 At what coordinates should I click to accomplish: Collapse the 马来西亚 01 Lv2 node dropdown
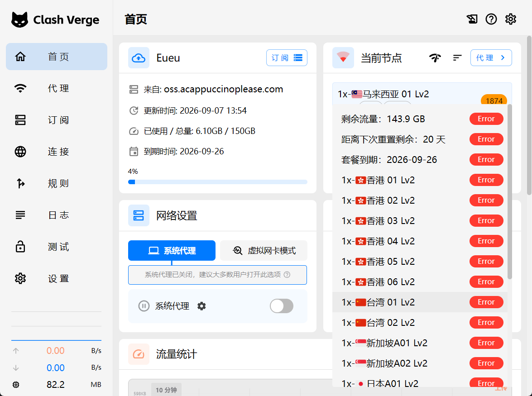click(422, 94)
